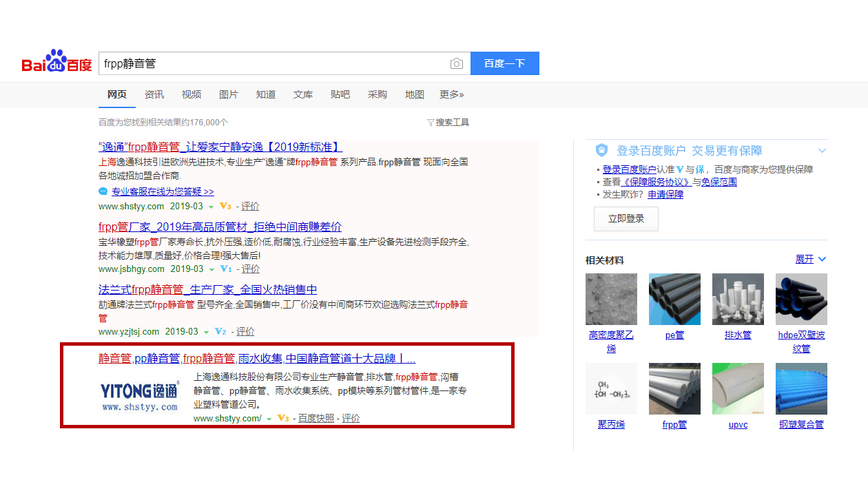
Task: Expand arrow next to www.shstyy.com 2019-03
Action: pyautogui.click(x=211, y=207)
